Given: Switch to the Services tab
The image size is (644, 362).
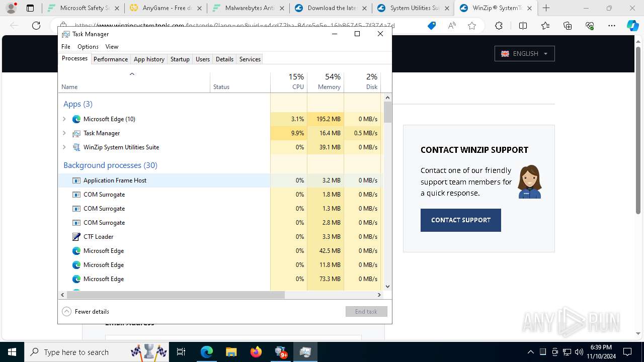Looking at the screenshot, I should pyautogui.click(x=250, y=59).
